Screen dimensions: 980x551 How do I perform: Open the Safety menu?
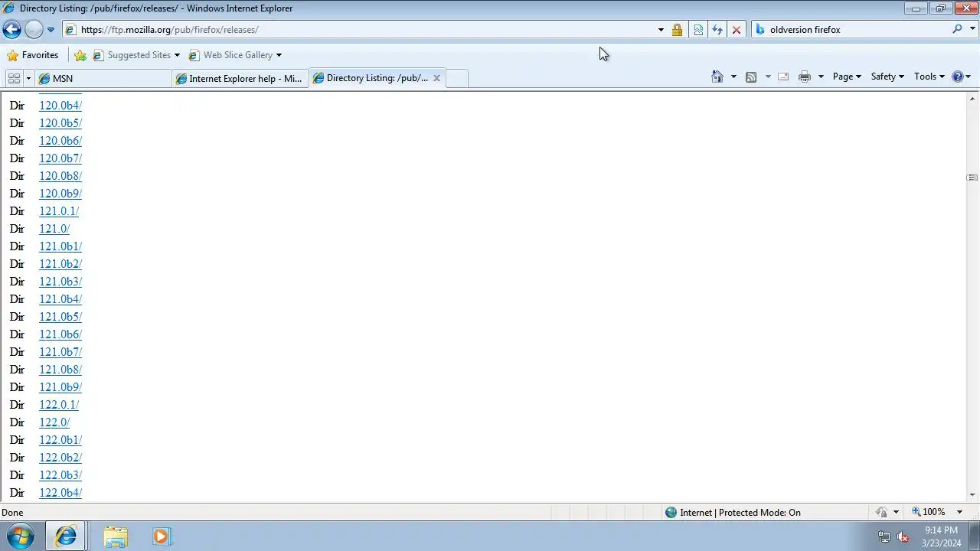[x=887, y=77]
